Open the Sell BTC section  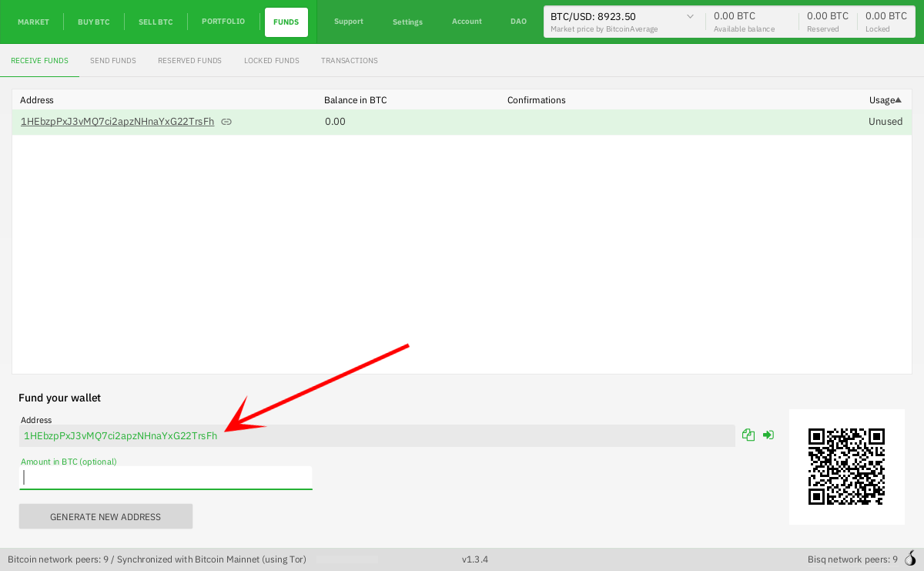(x=156, y=22)
